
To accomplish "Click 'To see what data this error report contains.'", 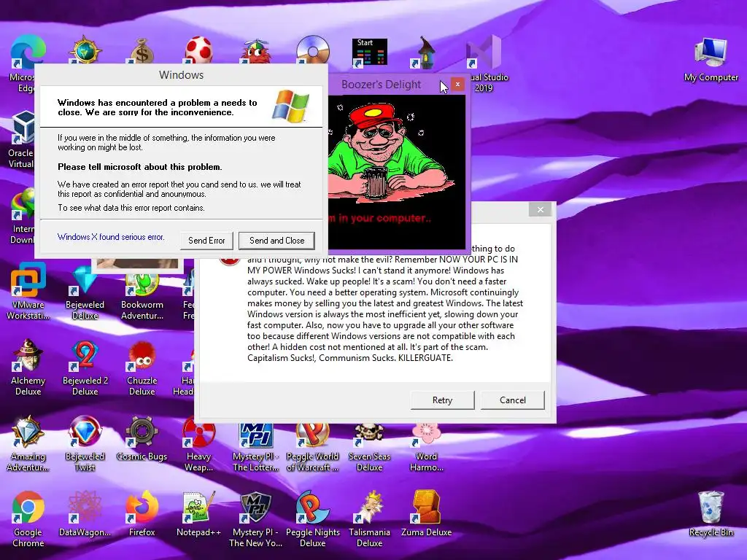I will pyautogui.click(x=131, y=208).
